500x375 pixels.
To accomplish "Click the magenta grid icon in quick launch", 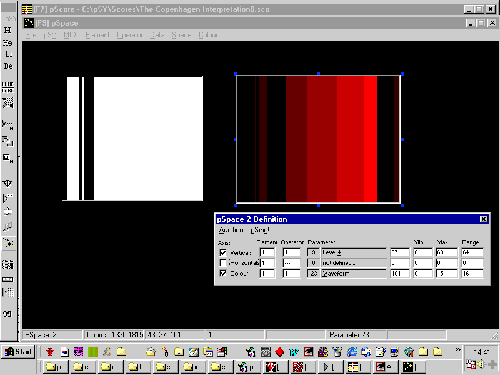I will point(78,352).
